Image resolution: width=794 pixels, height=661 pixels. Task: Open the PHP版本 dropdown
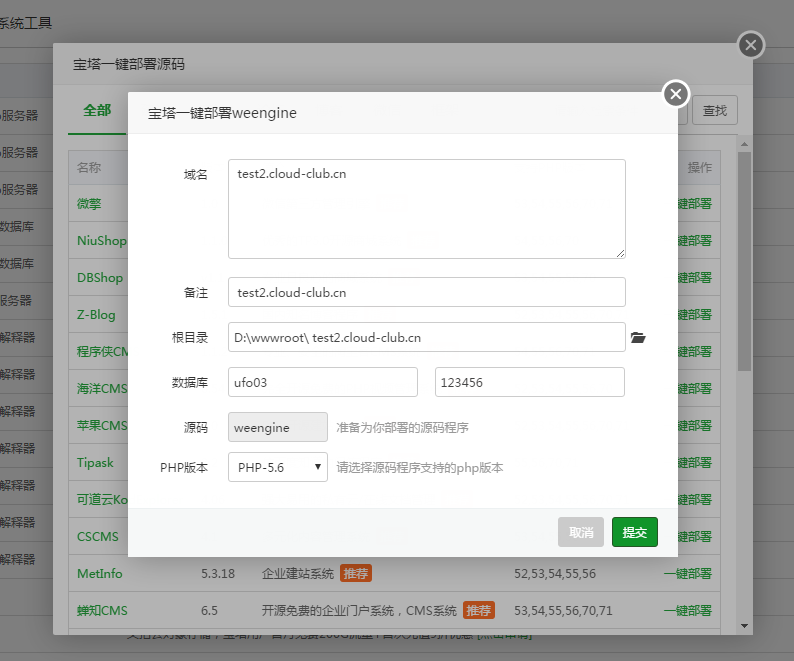(277, 467)
